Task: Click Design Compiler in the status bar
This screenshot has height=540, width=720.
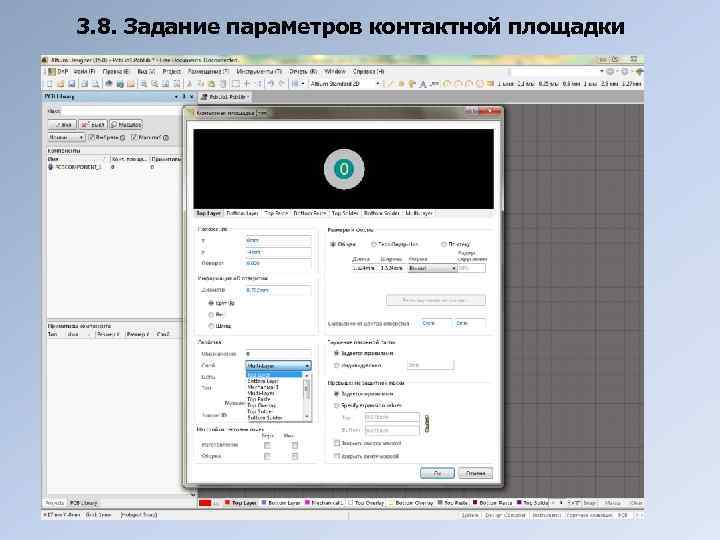Action: (x=505, y=516)
